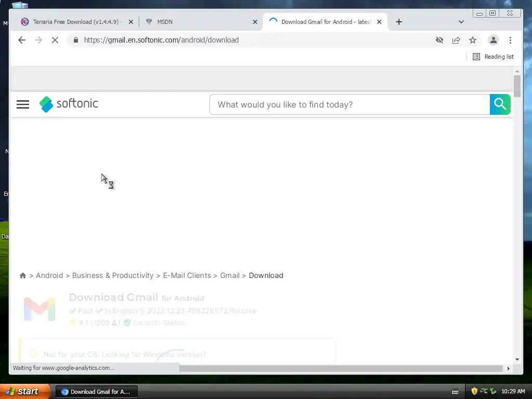
Task: Click the Softonic search input field
Action: [350, 104]
